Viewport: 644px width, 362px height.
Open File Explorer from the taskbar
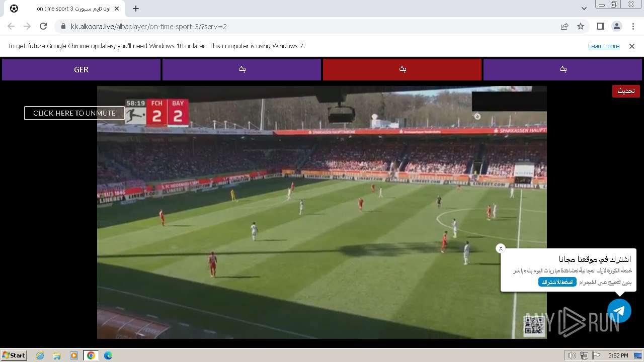point(57,355)
